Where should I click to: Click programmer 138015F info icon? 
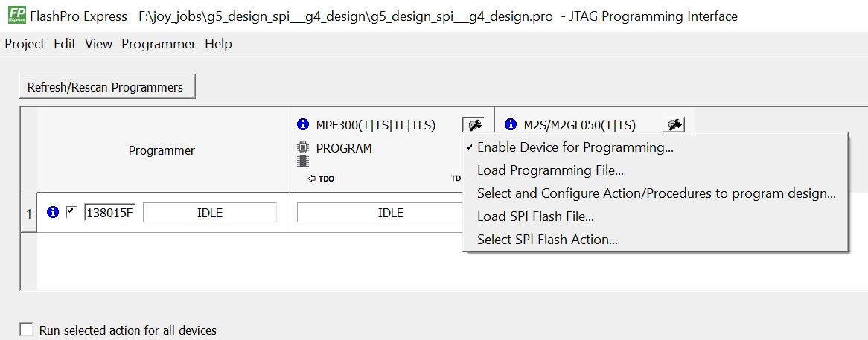tap(53, 213)
